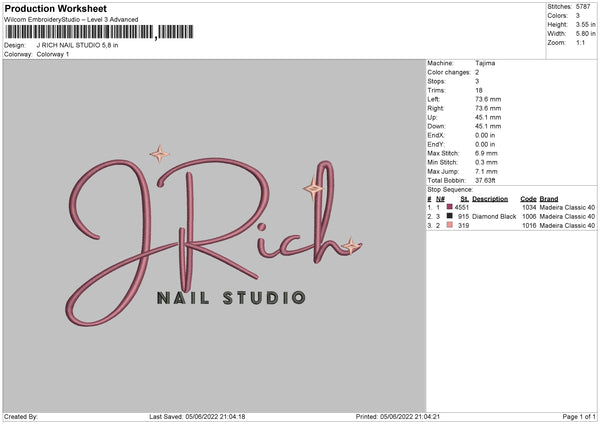Click the barcode at the top

tap(79, 33)
